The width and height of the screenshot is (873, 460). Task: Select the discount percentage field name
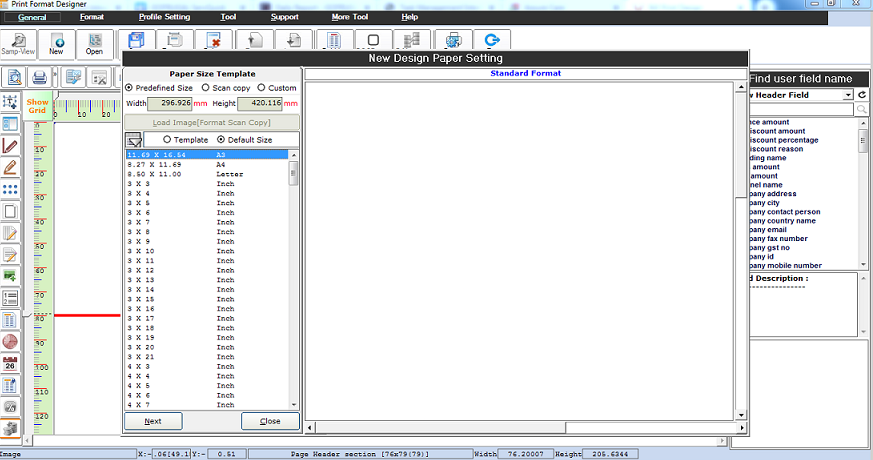[x=783, y=140]
